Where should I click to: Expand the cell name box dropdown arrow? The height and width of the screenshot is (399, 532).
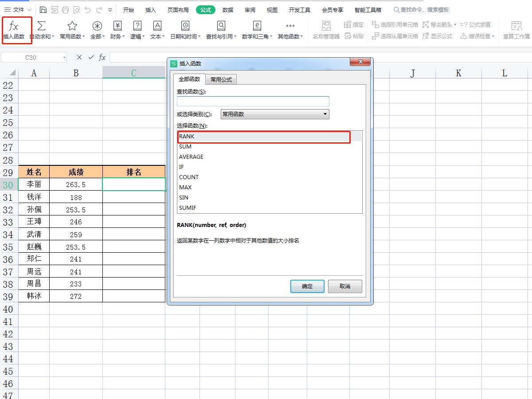pos(64,58)
